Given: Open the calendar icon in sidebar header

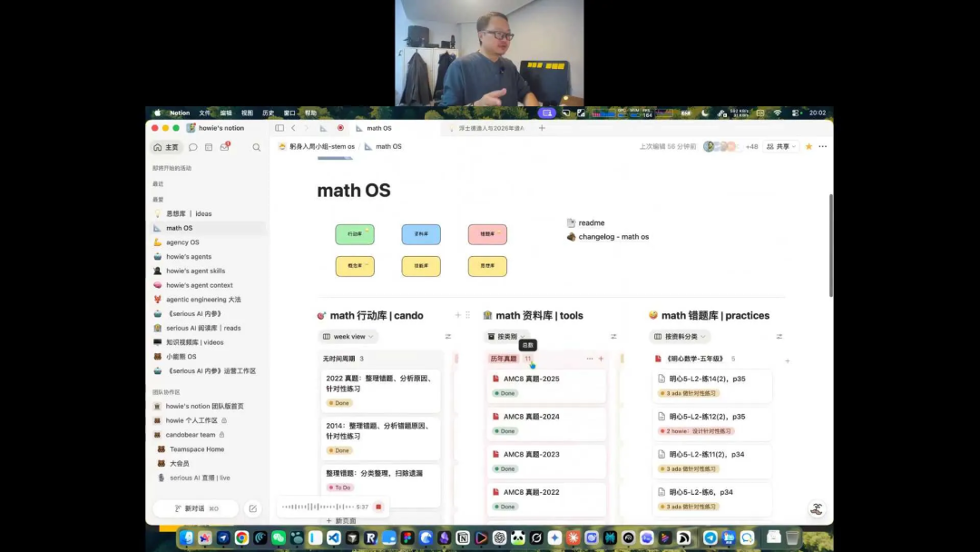Looking at the screenshot, I should coord(209,148).
